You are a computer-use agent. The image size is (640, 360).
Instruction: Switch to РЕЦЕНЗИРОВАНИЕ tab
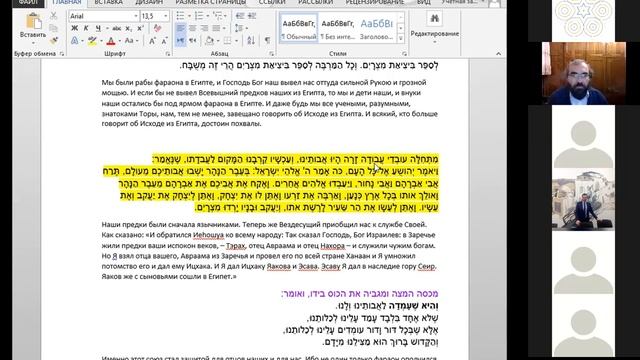375,2
